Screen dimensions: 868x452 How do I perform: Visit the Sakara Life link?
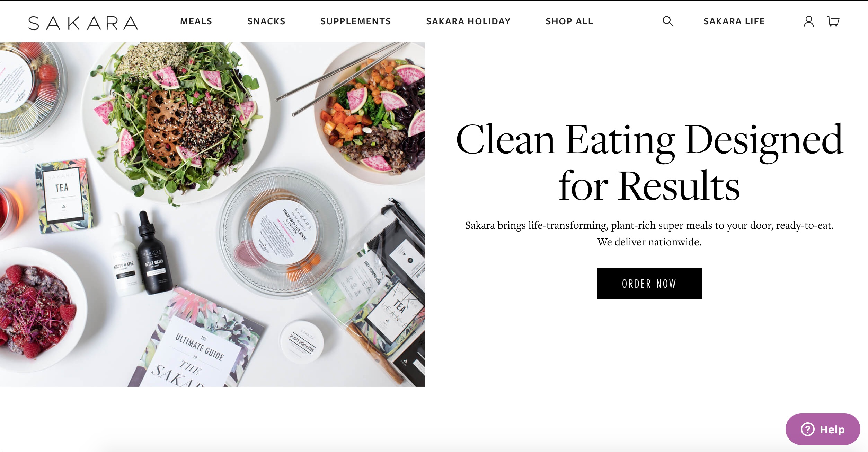[x=734, y=21]
